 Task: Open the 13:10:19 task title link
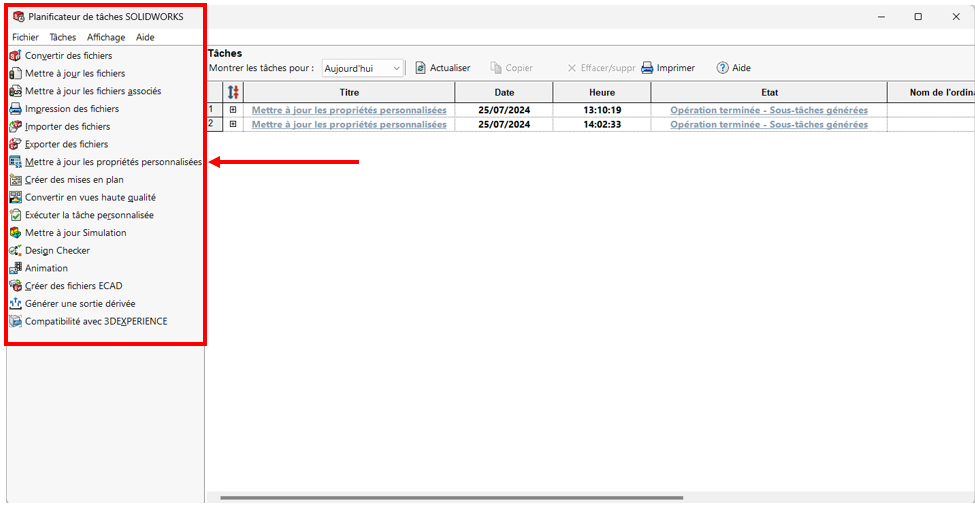pos(349,110)
